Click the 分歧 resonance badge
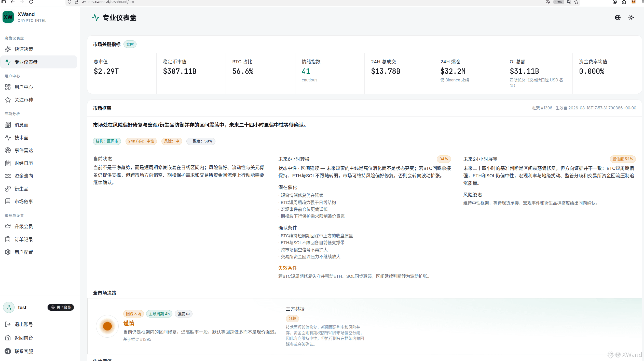The height and width of the screenshot is (361, 644). click(x=292, y=319)
